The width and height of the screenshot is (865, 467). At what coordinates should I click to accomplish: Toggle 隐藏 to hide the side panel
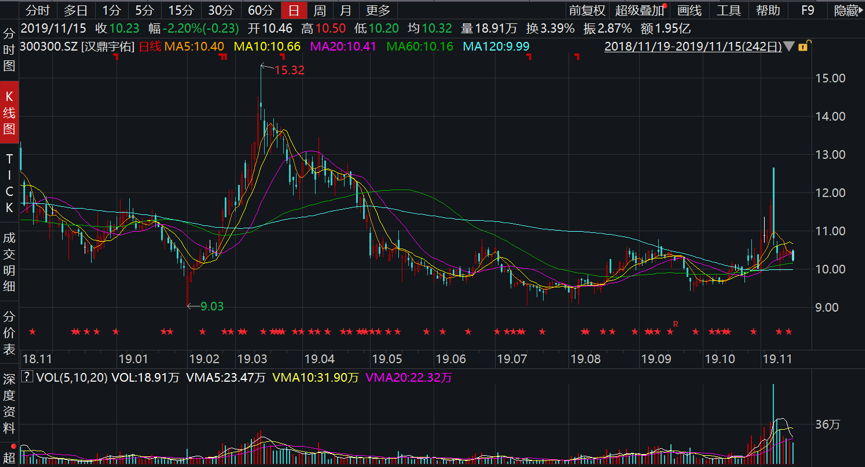point(846,10)
